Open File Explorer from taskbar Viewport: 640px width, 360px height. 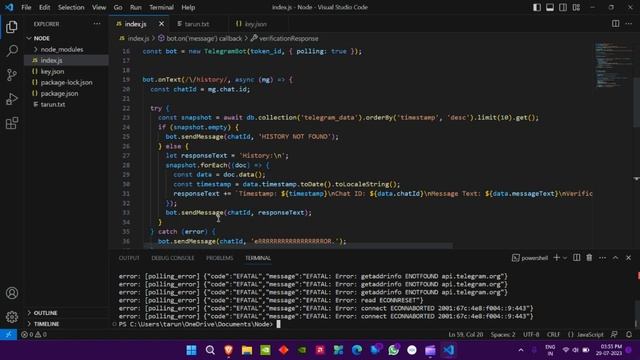pyautogui.click(x=247, y=350)
